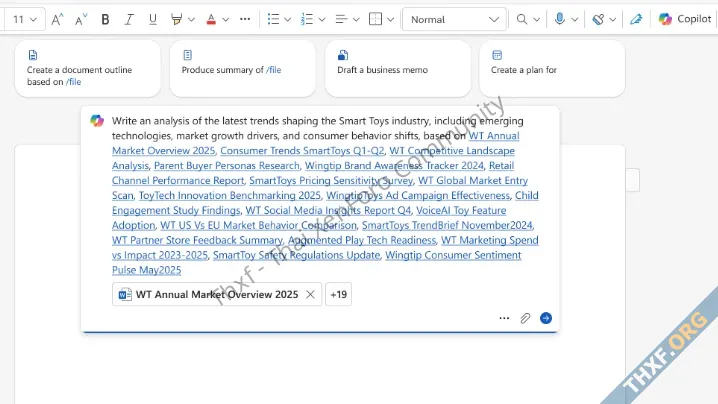Expand the alignment dropdown arrow
The image size is (718, 404).
click(356, 20)
